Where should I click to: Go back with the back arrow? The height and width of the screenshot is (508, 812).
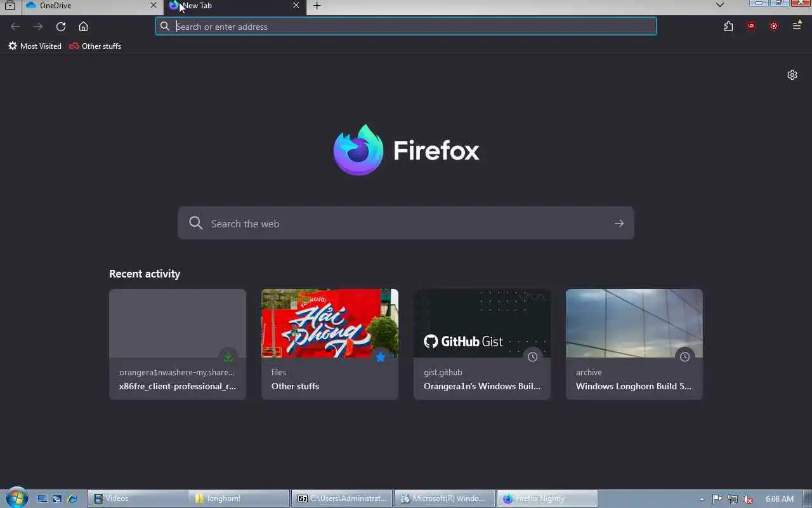[15, 27]
